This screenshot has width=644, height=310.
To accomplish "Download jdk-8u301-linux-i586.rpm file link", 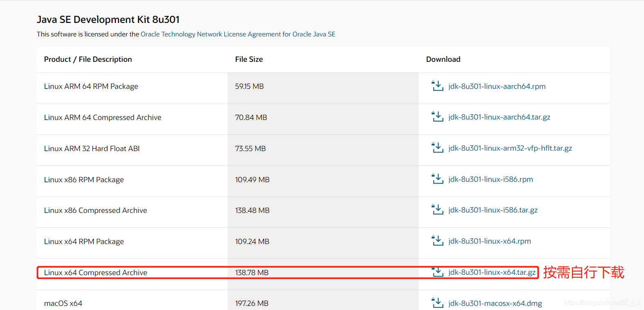I will (x=490, y=179).
